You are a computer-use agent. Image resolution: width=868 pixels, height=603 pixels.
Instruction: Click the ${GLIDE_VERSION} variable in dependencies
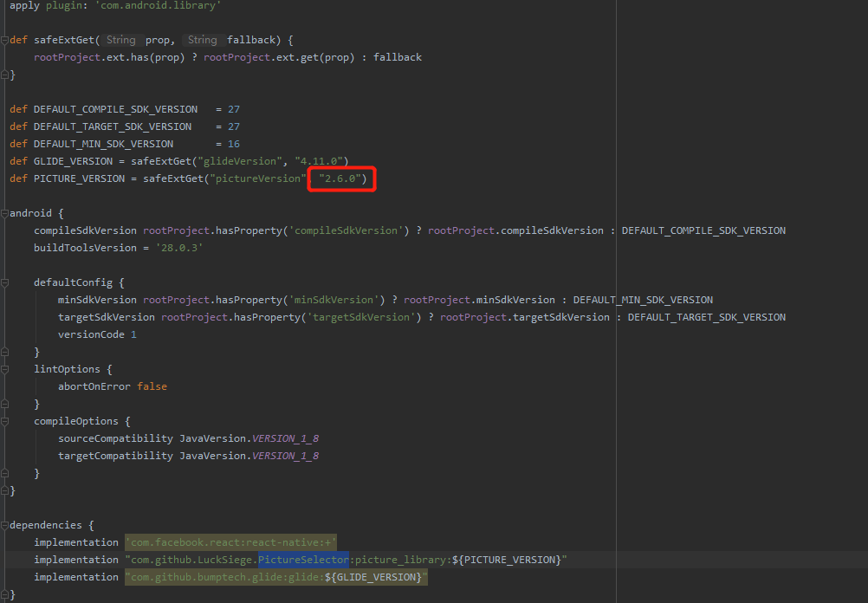(372, 577)
